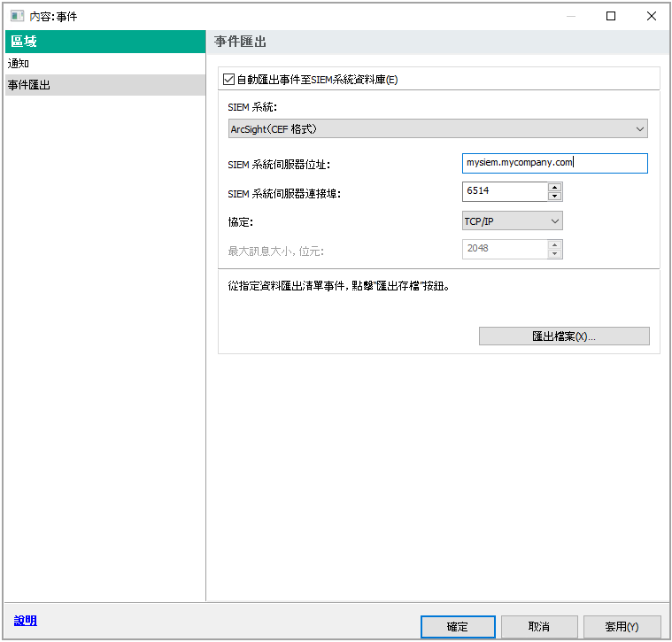
Task: Click the 事件匯出 heading in the right pane
Action: (x=241, y=42)
